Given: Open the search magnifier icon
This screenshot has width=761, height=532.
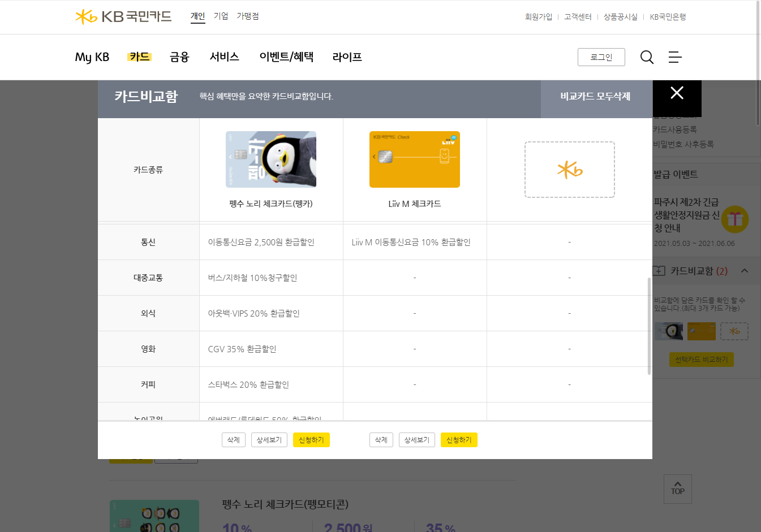Looking at the screenshot, I should pyautogui.click(x=647, y=57).
